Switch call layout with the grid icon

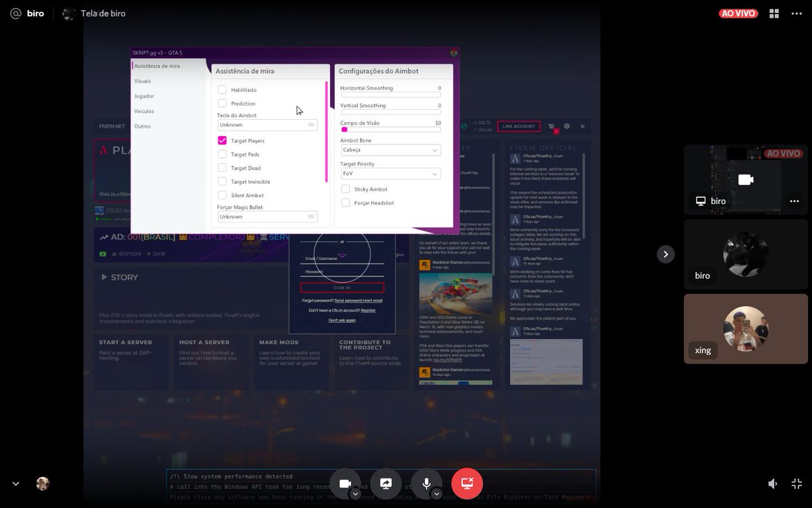774,14
